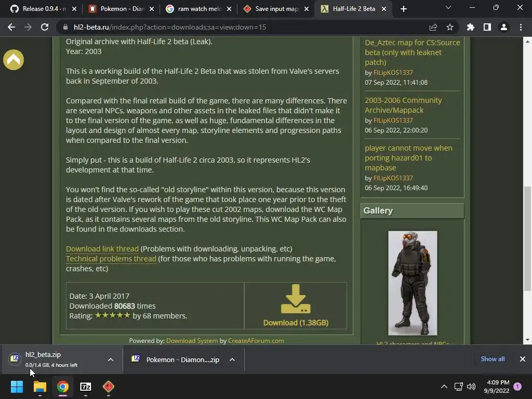Open the Technical problems thread link
This screenshot has width=532, height=399.
pyautogui.click(x=111, y=259)
